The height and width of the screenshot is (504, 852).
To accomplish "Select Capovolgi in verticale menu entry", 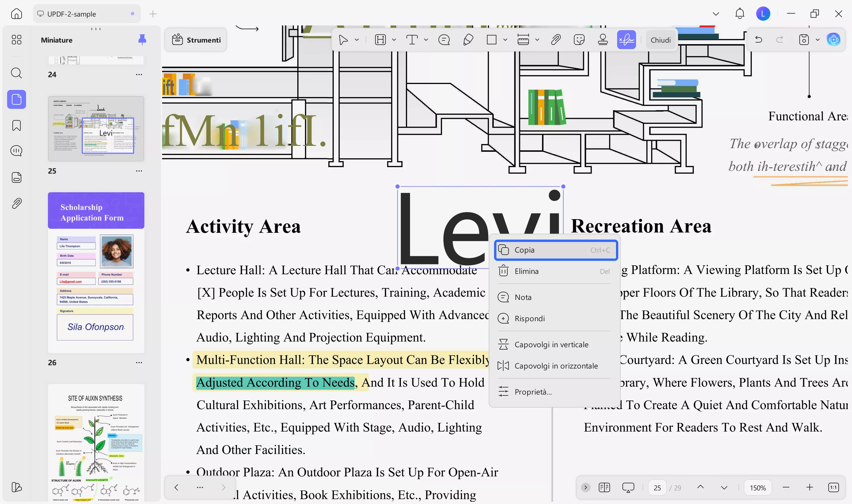I will point(551,344).
